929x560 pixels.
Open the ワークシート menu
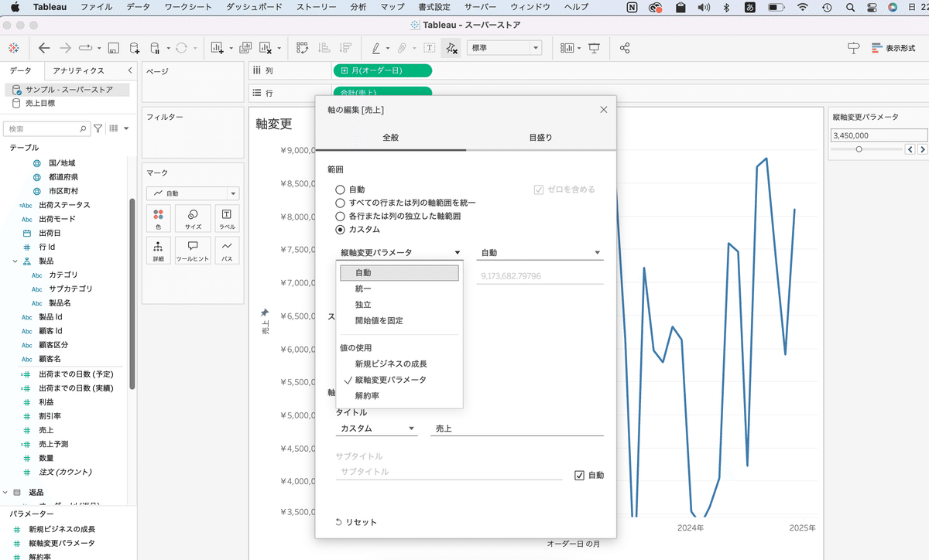(x=189, y=7)
